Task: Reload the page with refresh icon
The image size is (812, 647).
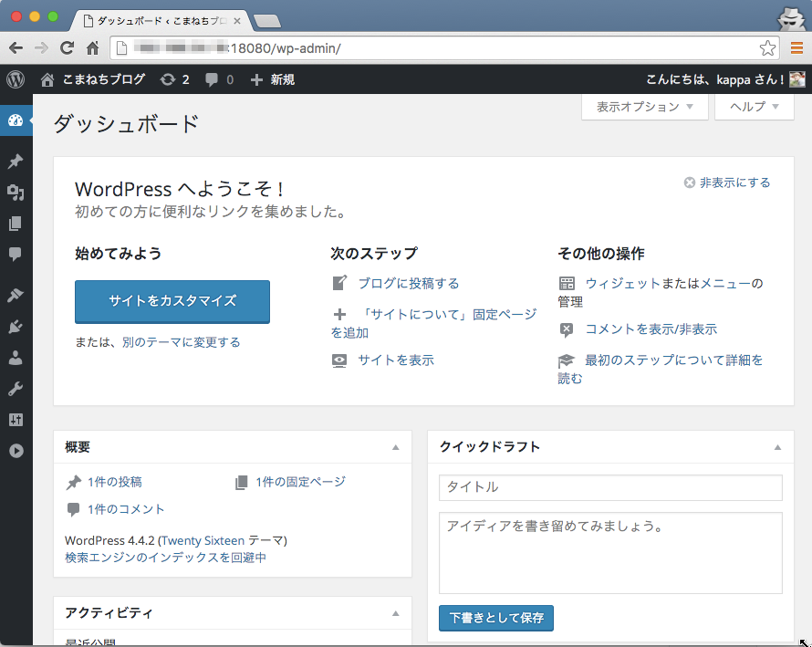Action: [x=67, y=48]
